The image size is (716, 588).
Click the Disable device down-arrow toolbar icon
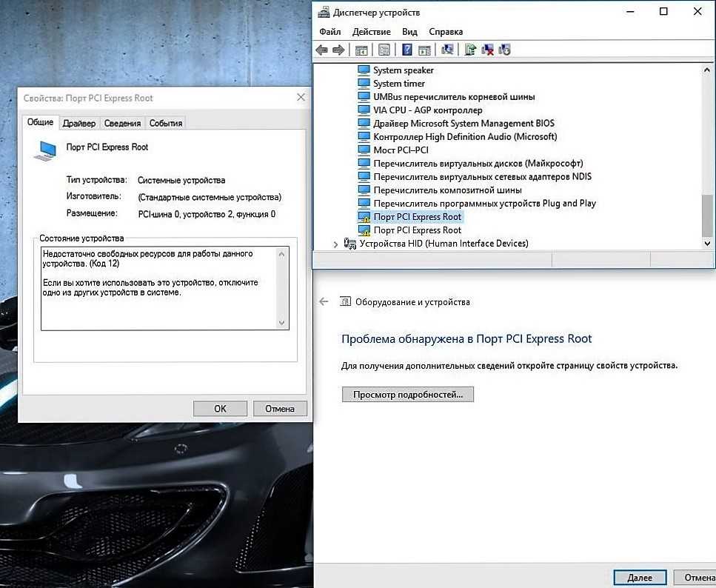[x=504, y=50]
